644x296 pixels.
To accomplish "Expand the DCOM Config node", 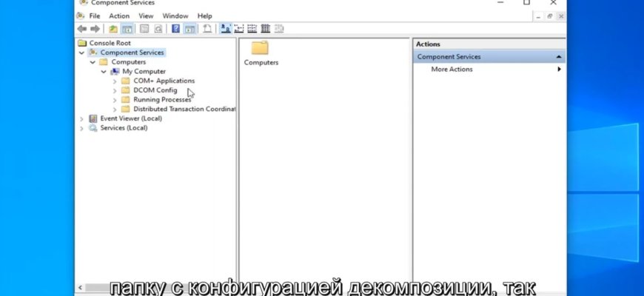I will [115, 91].
